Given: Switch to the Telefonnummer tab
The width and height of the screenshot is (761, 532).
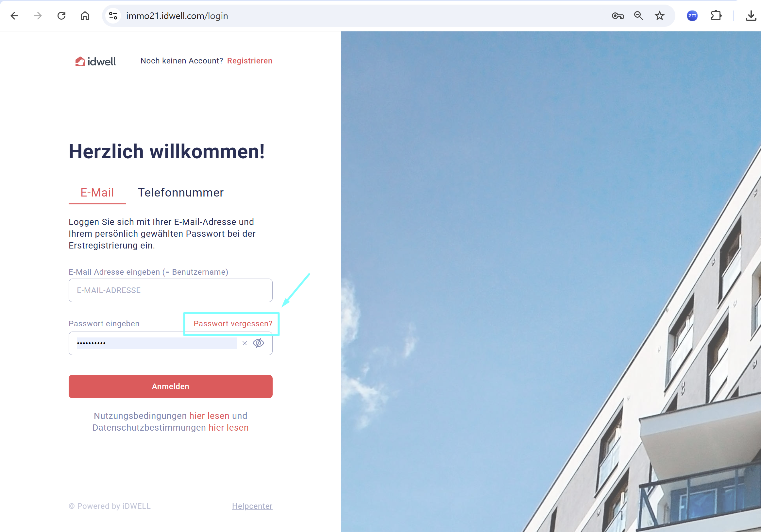Looking at the screenshot, I should 181,193.
